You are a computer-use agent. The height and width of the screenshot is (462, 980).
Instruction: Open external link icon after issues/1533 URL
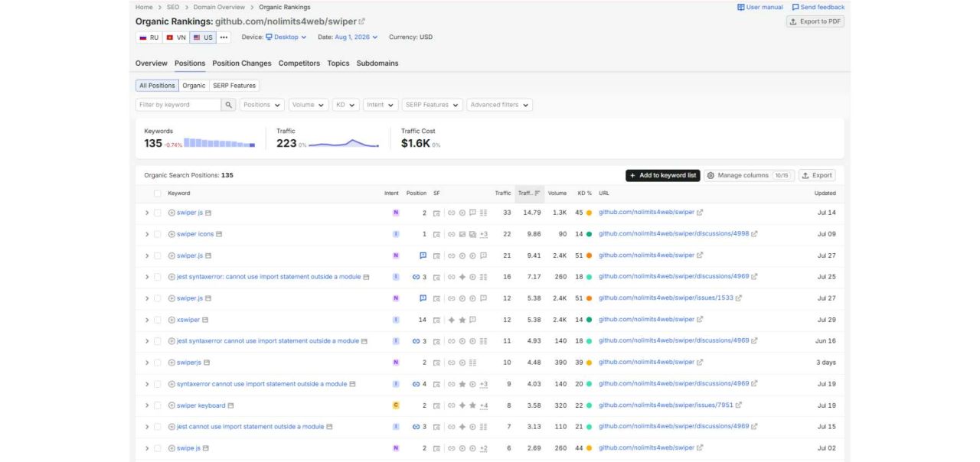[738, 298]
